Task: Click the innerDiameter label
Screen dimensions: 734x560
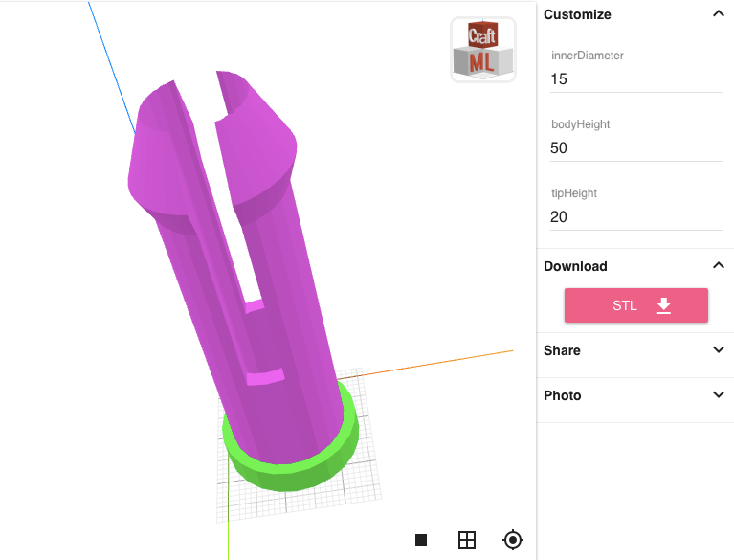Action: [x=587, y=56]
